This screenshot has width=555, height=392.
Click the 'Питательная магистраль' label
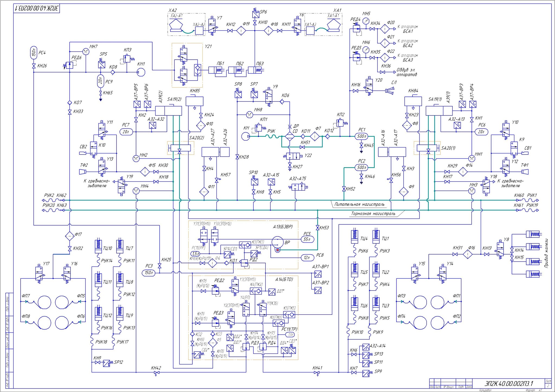(359, 204)
